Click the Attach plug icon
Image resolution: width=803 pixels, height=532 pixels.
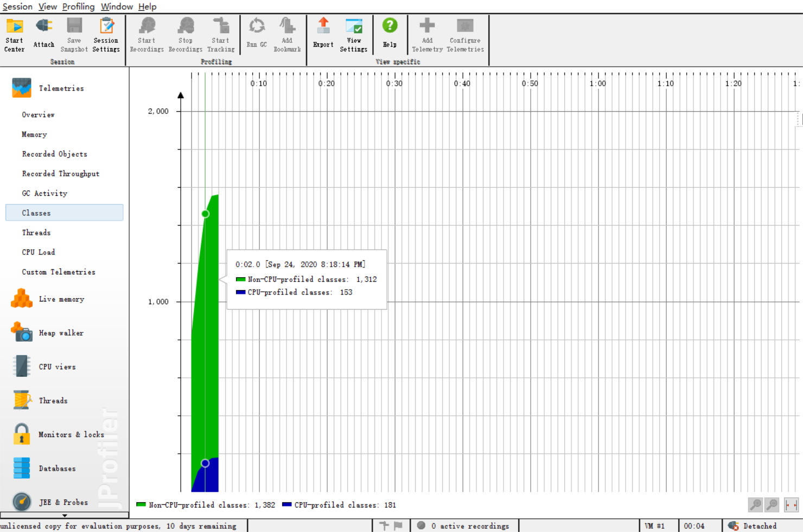[43, 25]
